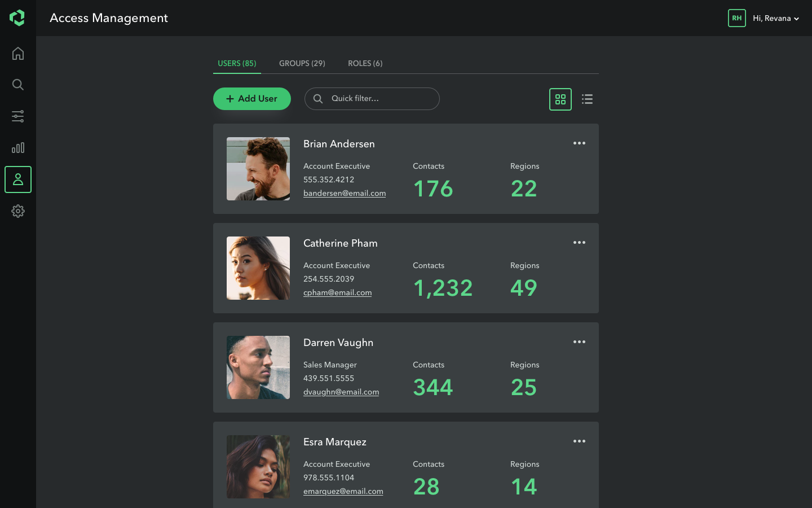Open the Home icon in sidebar
The image size is (812, 508).
point(18,54)
